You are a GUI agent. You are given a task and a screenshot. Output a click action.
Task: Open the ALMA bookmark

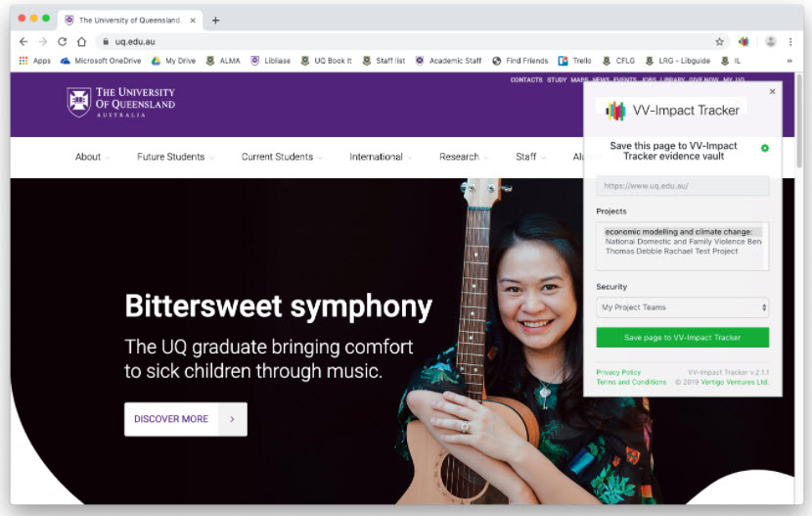(x=223, y=61)
